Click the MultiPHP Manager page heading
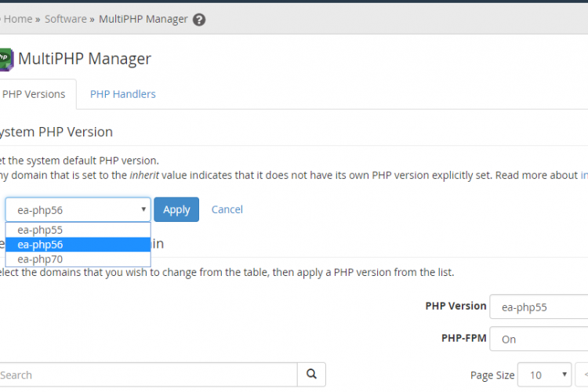The height and width of the screenshot is (392, 588). 85,59
